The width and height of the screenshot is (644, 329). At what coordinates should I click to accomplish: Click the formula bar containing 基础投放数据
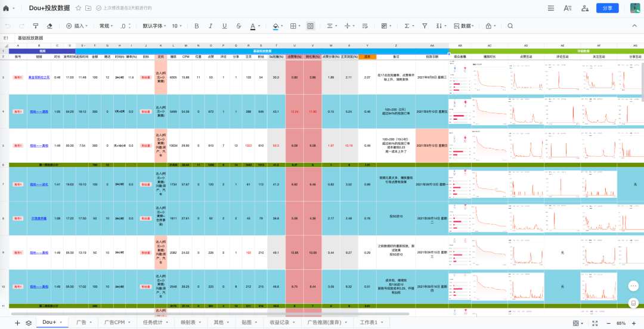(329, 38)
